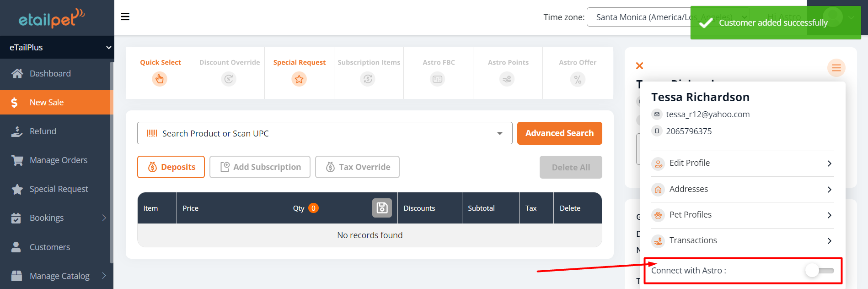Click the save icon in Qty column
This screenshot has width=868, height=289.
(382, 208)
